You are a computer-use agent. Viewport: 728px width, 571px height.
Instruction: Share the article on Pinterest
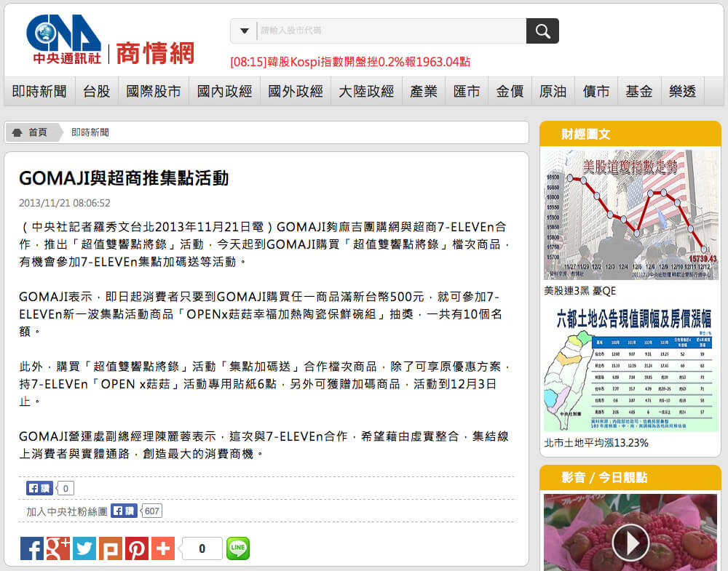[137, 548]
